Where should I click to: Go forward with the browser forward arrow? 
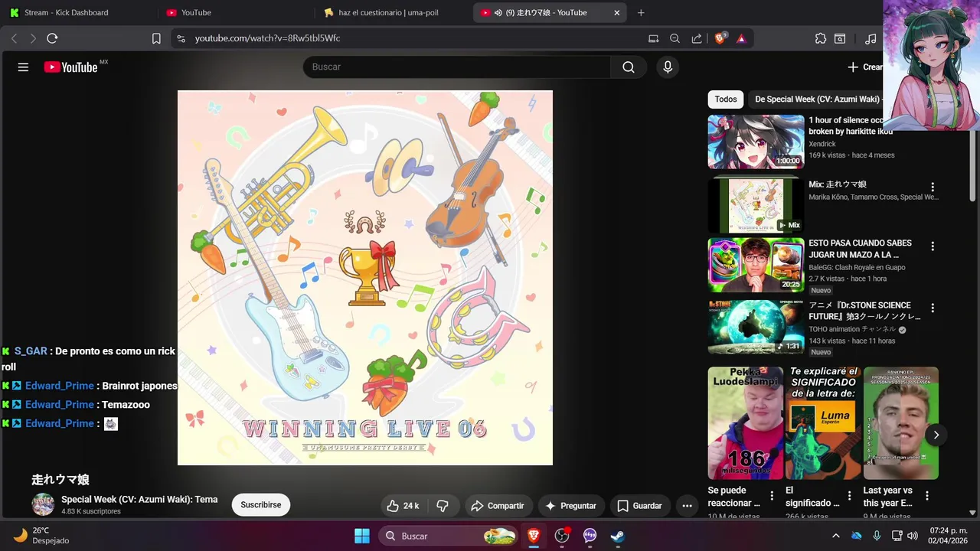pos(33,38)
